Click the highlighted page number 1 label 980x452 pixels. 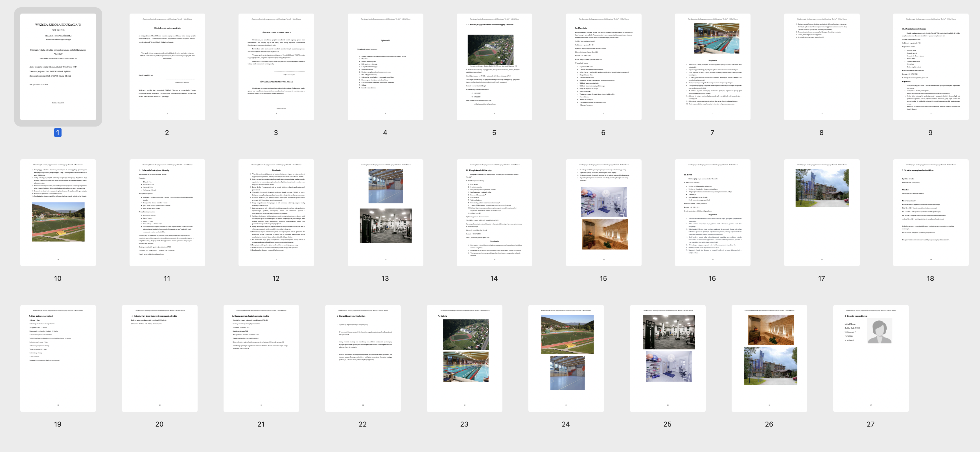(58, 132)
